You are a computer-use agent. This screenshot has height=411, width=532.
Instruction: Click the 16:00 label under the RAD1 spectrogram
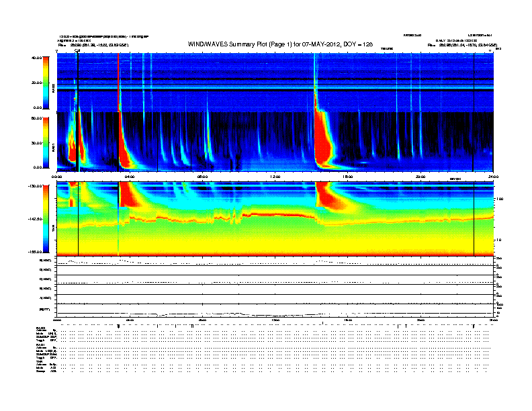347,177
